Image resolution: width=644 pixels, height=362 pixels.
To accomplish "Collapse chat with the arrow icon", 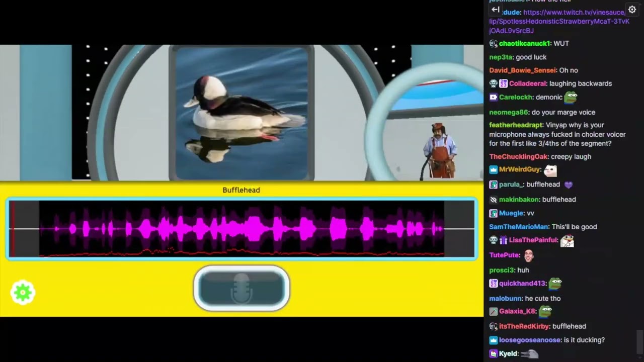I will [x=495, y=10].
